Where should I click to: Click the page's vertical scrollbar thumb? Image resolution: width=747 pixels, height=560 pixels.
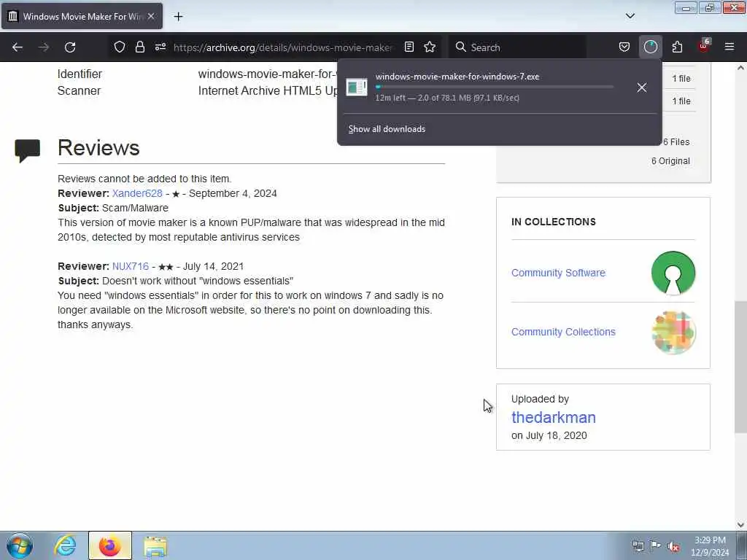pos(740,367)
